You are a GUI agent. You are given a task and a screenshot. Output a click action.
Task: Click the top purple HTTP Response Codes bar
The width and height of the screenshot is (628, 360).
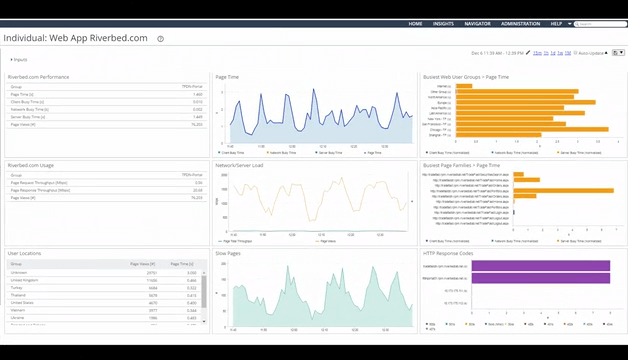[541, 266]
